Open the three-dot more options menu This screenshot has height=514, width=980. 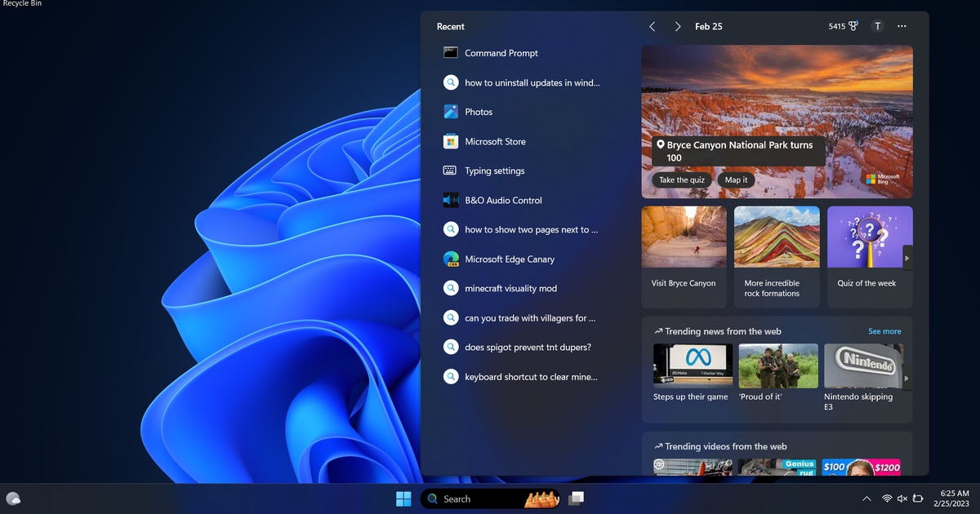tap(902, 26)
